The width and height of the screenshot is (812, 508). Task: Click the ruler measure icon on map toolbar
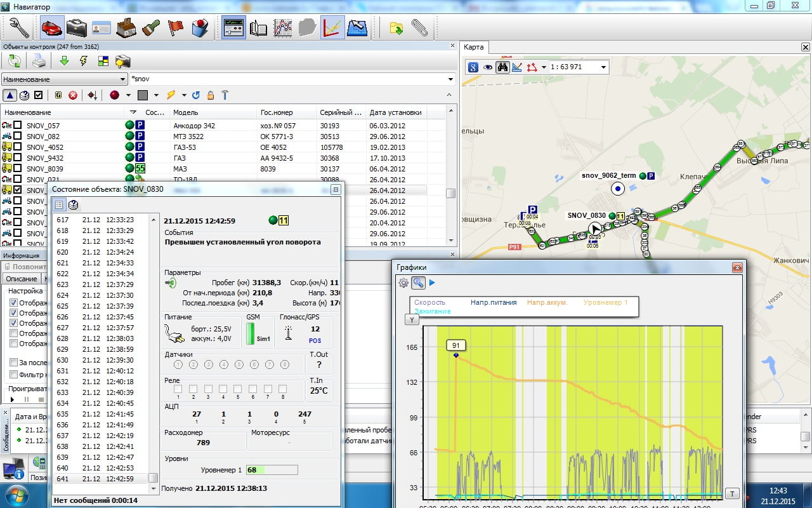pos(517,67)
